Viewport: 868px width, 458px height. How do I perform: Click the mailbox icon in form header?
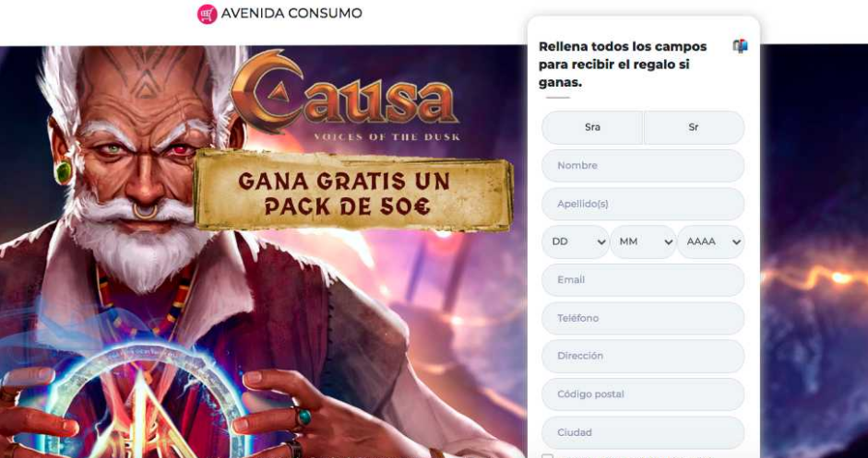[x=740, y=46]
